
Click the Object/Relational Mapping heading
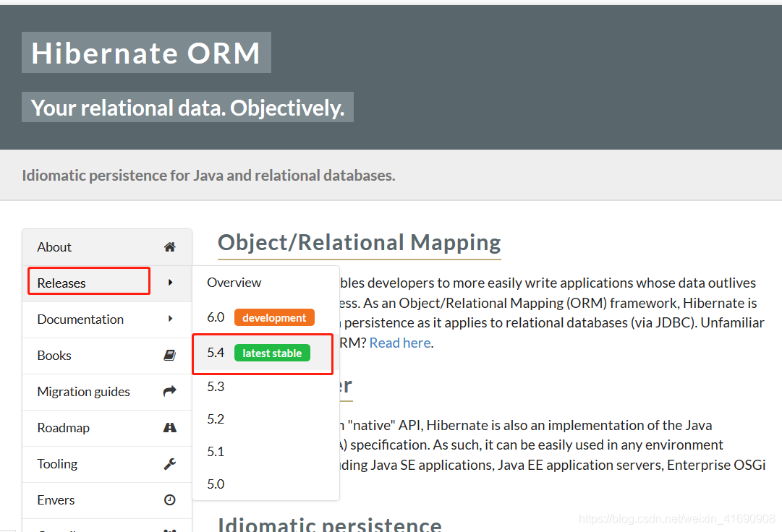(359, 243)
